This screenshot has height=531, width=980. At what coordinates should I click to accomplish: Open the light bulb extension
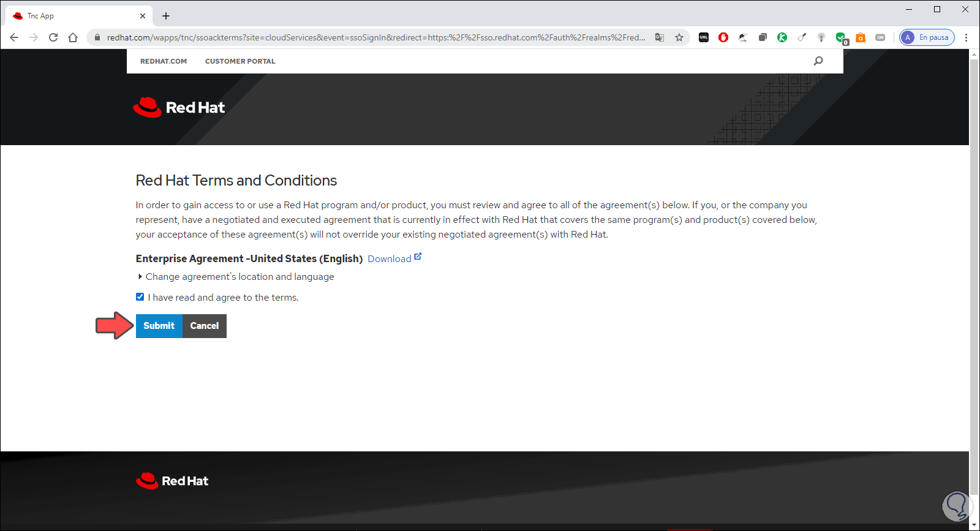click(x=821, y=37)
